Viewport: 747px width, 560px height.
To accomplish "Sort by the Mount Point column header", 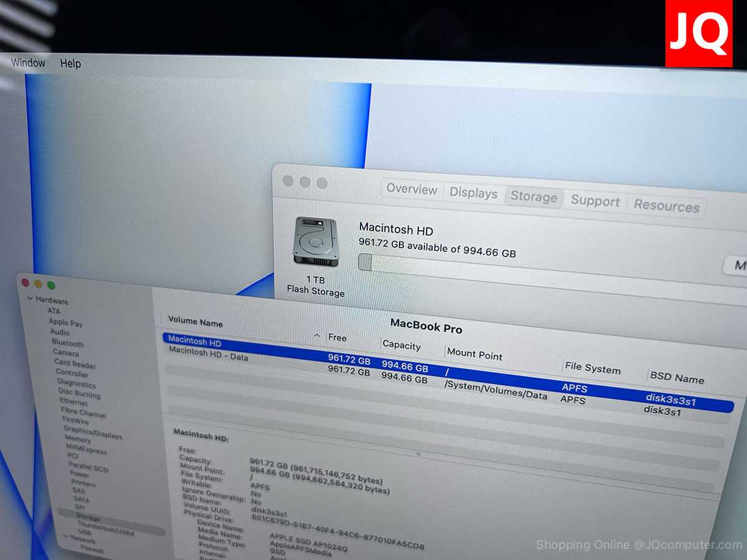I will (474, 354).
